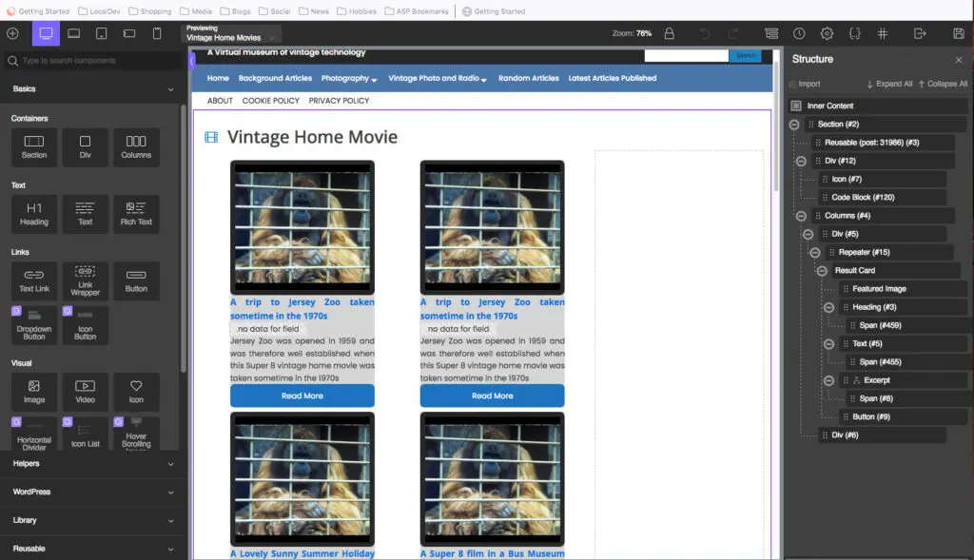The height and width of the screenshot is (560, 974).
Task: Toggle the zoom lock icon
Action: coord(669,33)
